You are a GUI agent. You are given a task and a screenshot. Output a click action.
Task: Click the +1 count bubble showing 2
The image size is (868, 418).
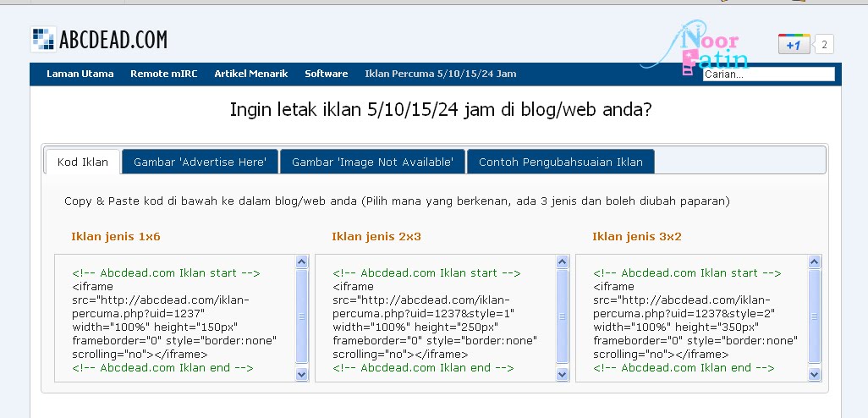point(824,44)
